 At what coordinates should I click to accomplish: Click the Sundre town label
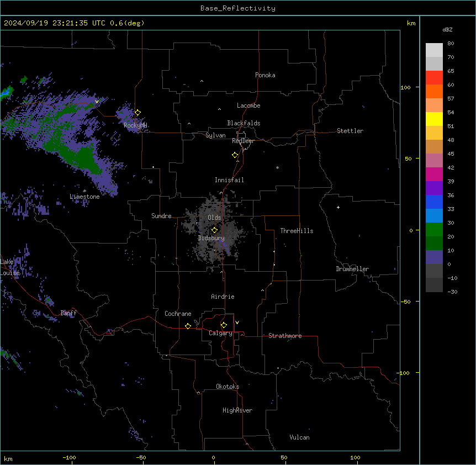pyautogui.click(x=161, y=216)
